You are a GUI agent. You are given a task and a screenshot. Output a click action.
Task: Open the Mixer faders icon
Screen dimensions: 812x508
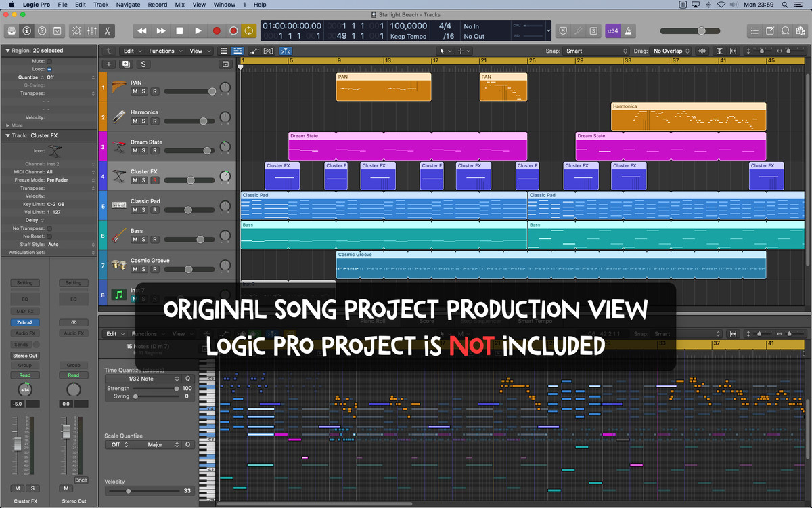pyautogui.click(x=91, y=30)
